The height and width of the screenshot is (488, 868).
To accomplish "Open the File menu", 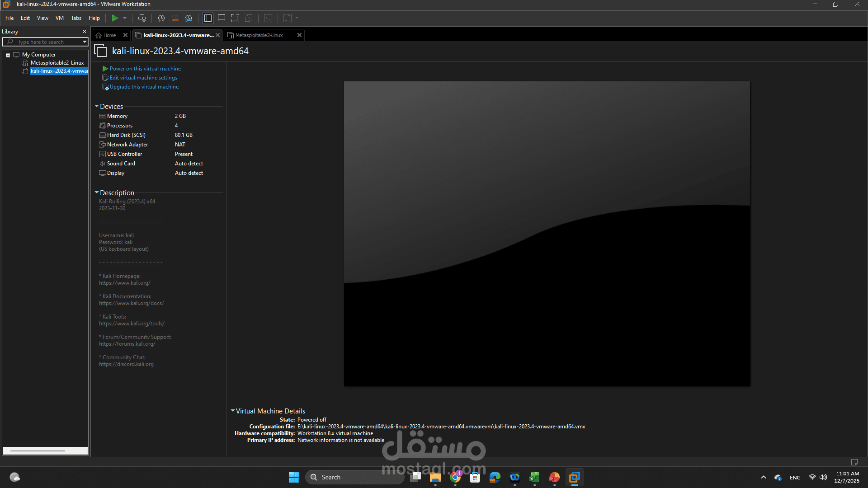I will [9, 18].
